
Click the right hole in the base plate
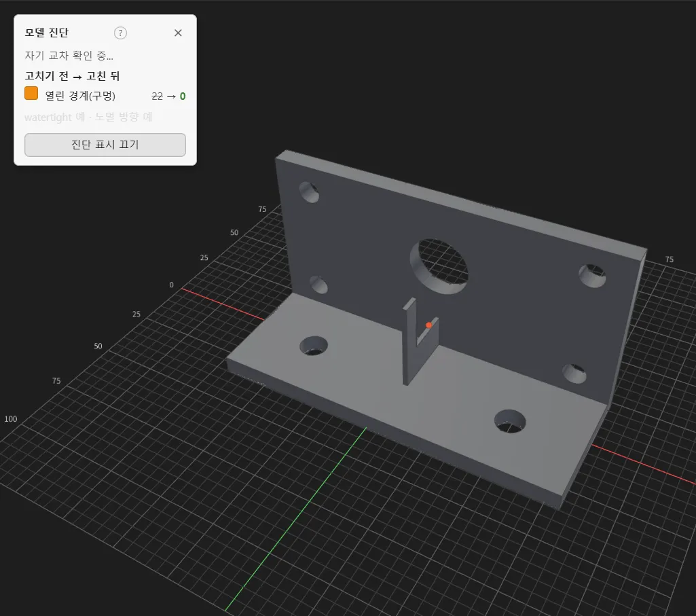point(510,421)
